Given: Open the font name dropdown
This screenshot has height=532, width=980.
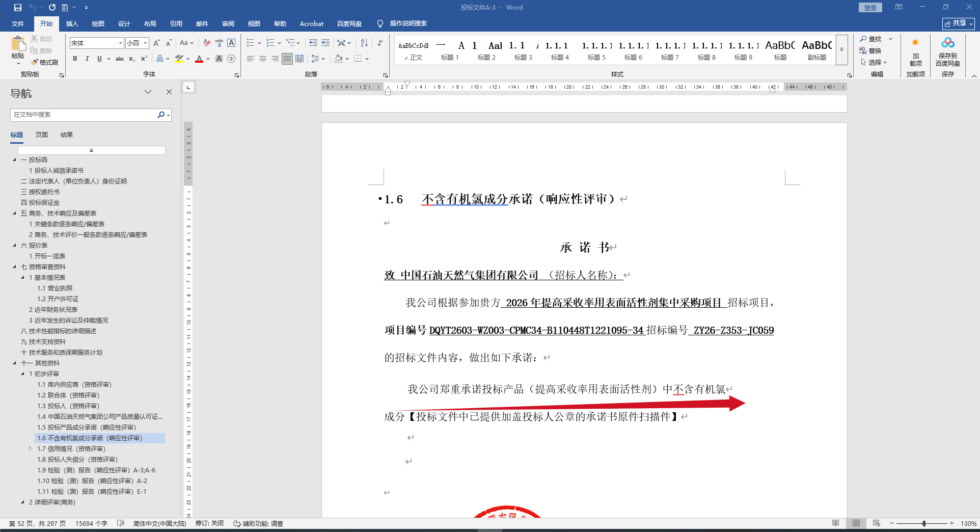Looking at the screenshot, I should click(120, 43).
